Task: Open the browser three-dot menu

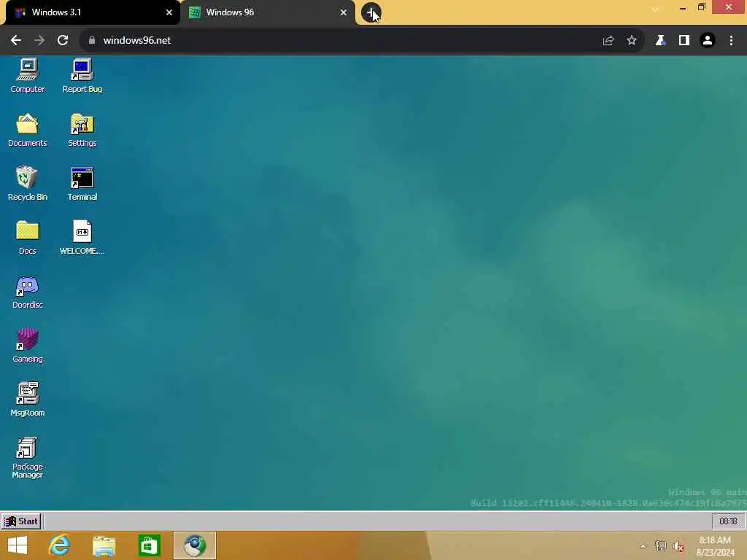Action: coord(731,41)
